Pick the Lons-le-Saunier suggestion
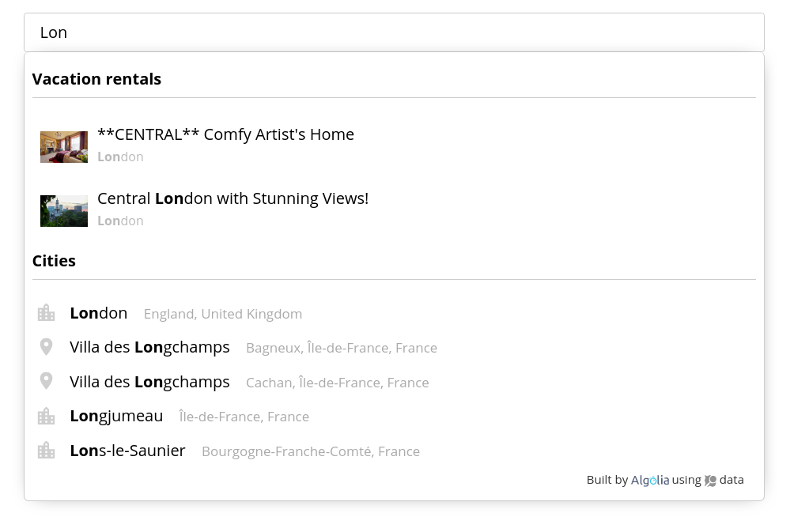 click(127, 451)
